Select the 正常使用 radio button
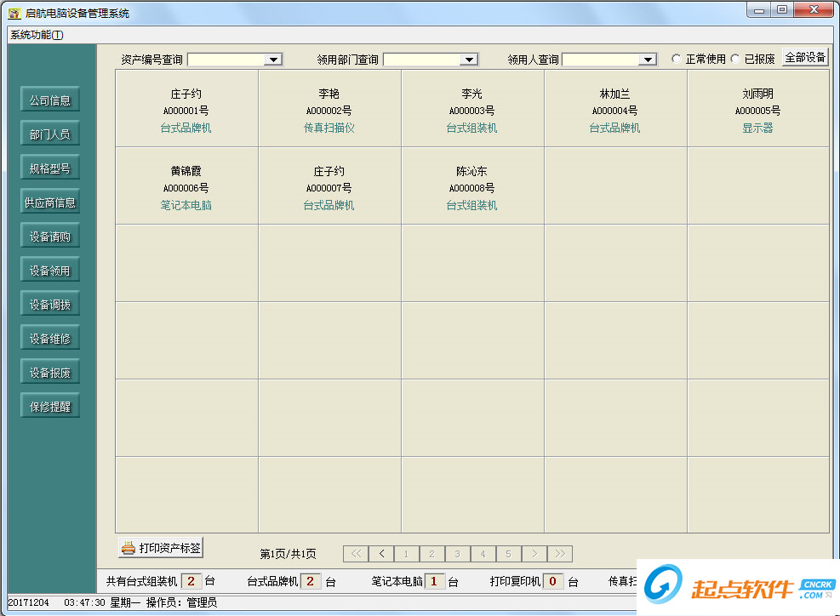 point(677,59)
